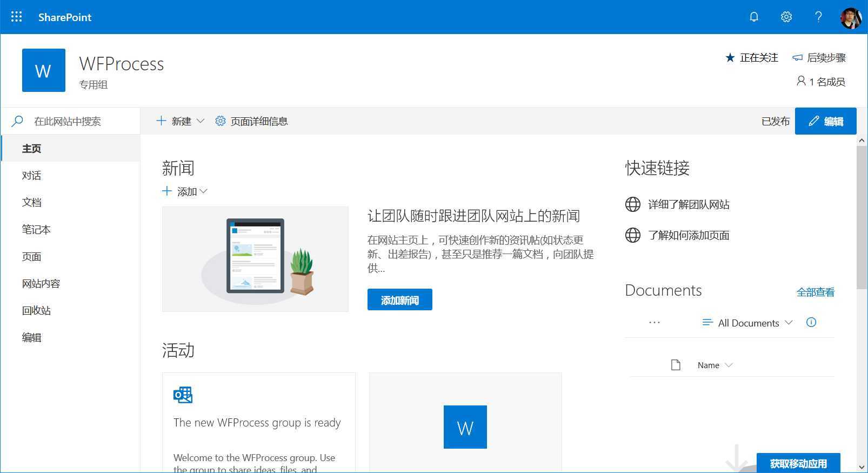The image size is (868, 473).
Task: Open the Documents ellipsis menu
Action: pos(655,322)
